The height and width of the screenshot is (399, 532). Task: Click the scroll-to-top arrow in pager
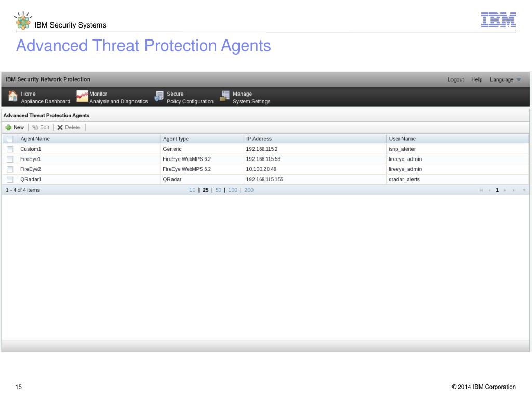pyautogui.click(x=524, y=190)
